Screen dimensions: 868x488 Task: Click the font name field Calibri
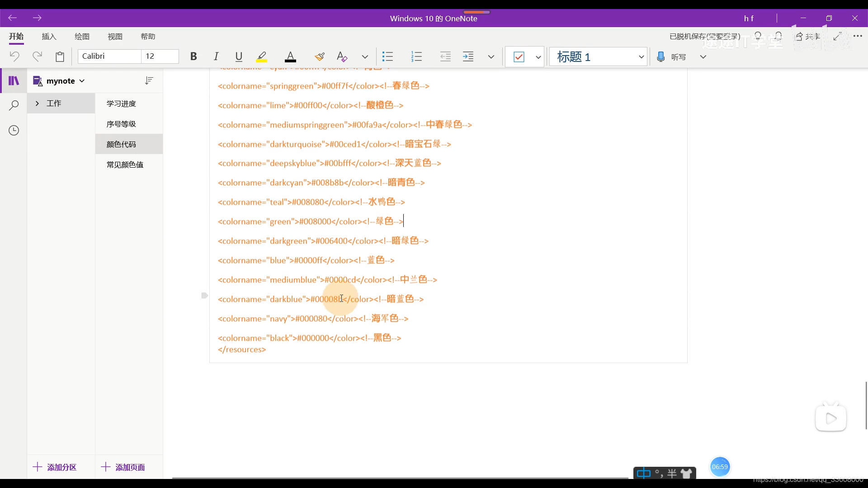point(109,56)
